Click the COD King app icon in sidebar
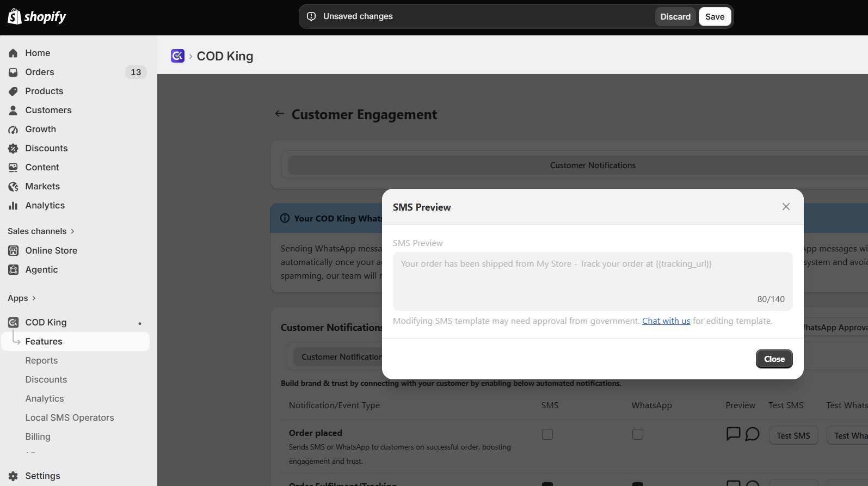Image resolution: width=868 pixels, height=486 pixels. 13,322
